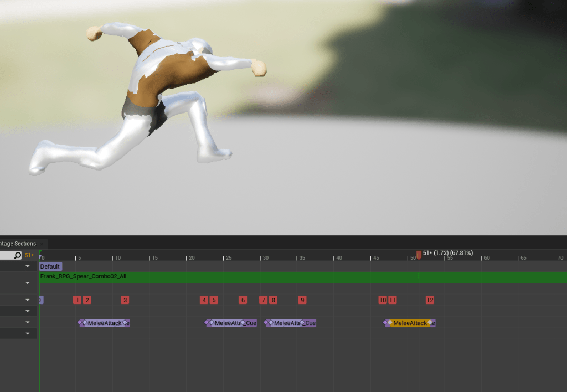Expand the dropdown arrow for the MeleeAttack notify track
567x392 pixels.
(28, 322)
